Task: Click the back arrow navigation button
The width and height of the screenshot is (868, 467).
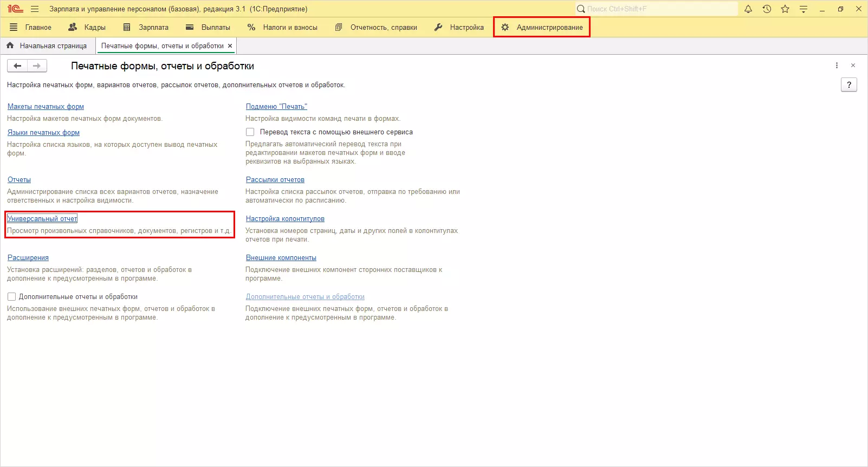Action: (x=17, y=66)
